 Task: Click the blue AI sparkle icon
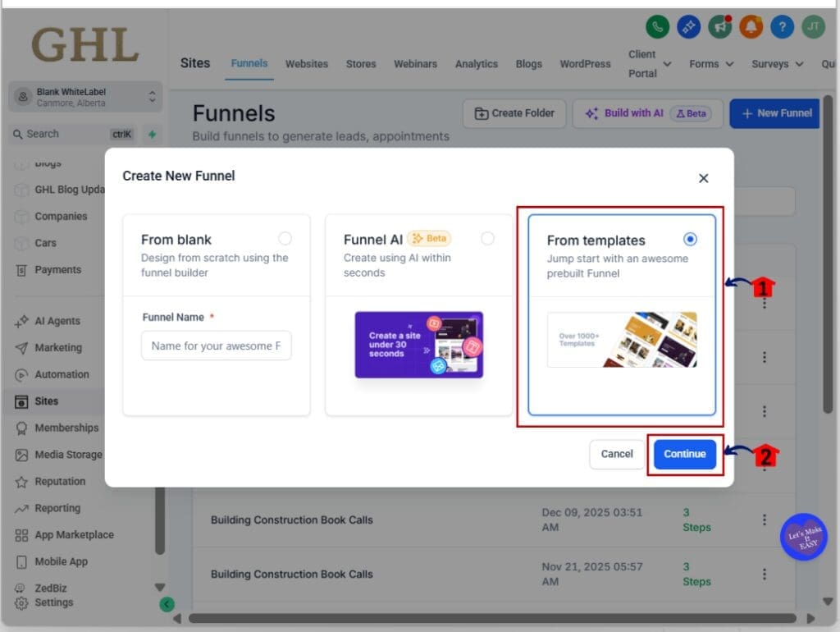coord(688,27)
